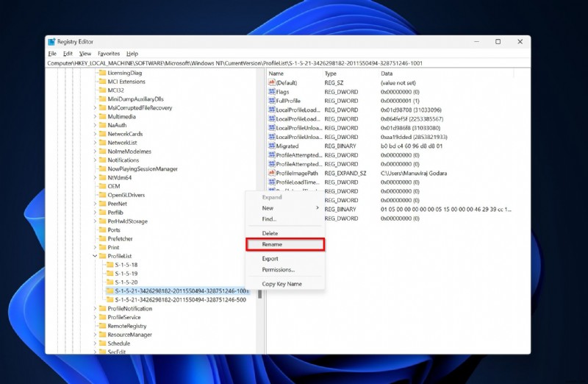588x384 pixels.
Task: Click the C:\Users\Manuviraj Godara data value
Action: pyautogui.click(x=414, y=173)
